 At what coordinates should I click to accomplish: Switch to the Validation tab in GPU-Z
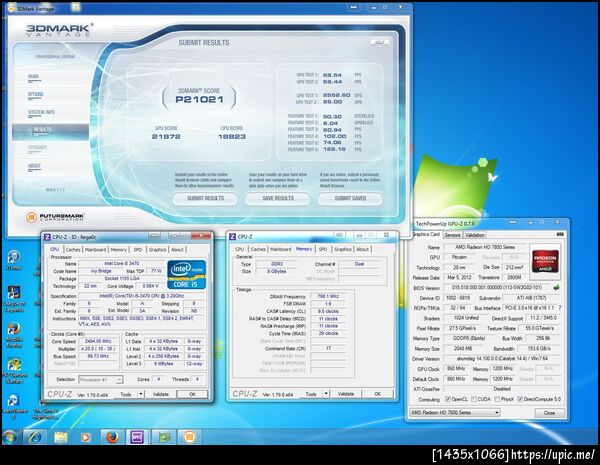(475, 235)
